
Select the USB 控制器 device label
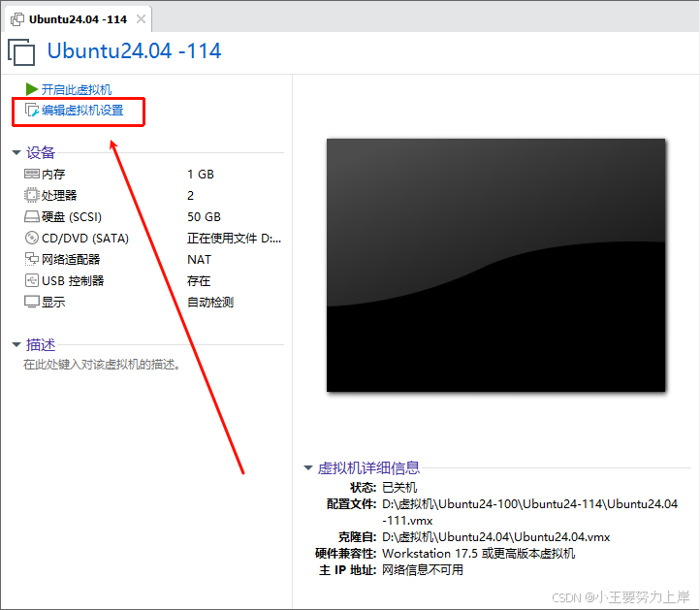coord(73,281)
